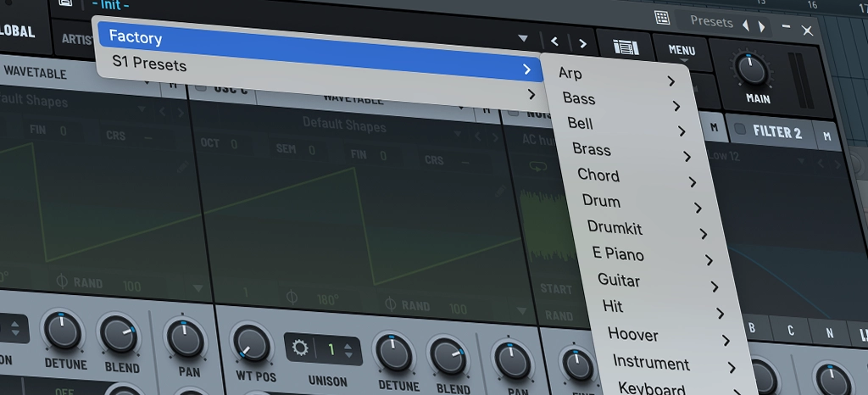Click the OSC C wavetable pencil edit icon
Image resolution: width=868 pixels, height=395 pixels.
501,192
